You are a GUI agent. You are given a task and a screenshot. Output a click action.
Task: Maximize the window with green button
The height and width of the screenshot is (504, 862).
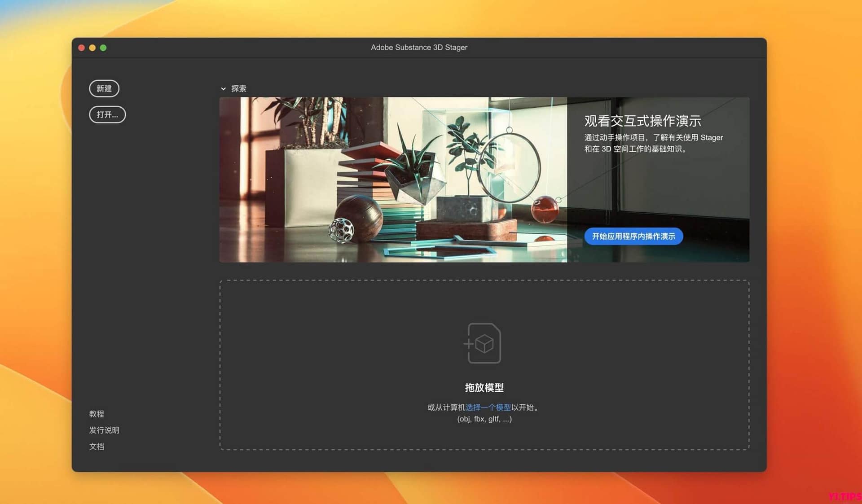tap(103, 48)
